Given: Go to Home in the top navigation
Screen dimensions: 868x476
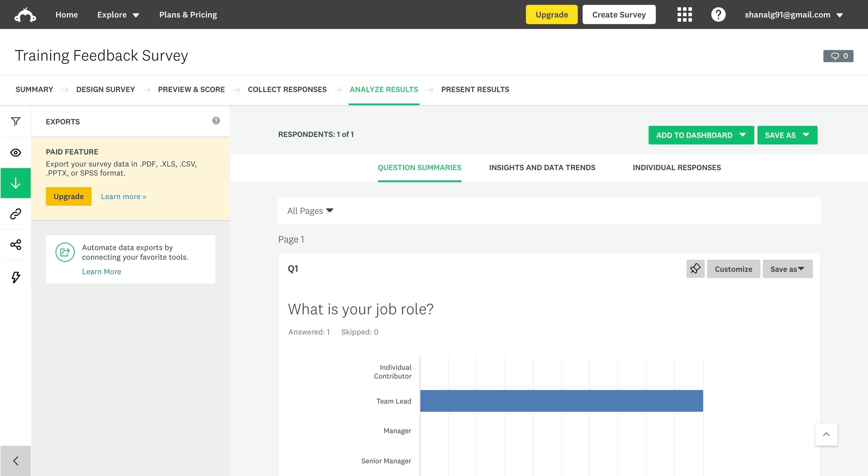Looking at the screenshot, I should [66, 14].
